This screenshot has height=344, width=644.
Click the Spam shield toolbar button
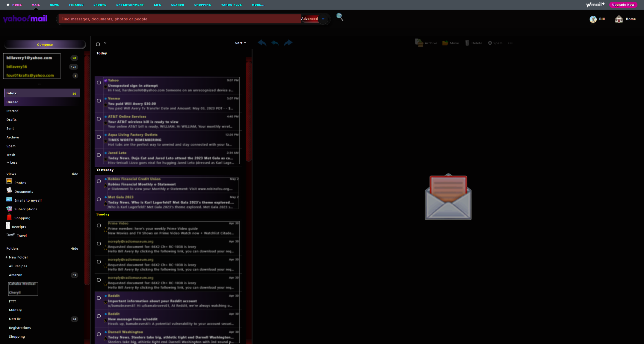[495, 43]
